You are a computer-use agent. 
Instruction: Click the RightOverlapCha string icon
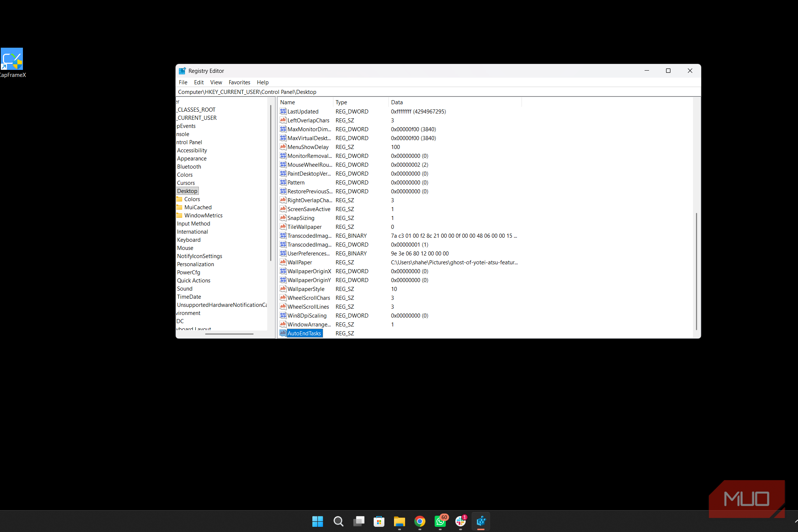[283, 200]
